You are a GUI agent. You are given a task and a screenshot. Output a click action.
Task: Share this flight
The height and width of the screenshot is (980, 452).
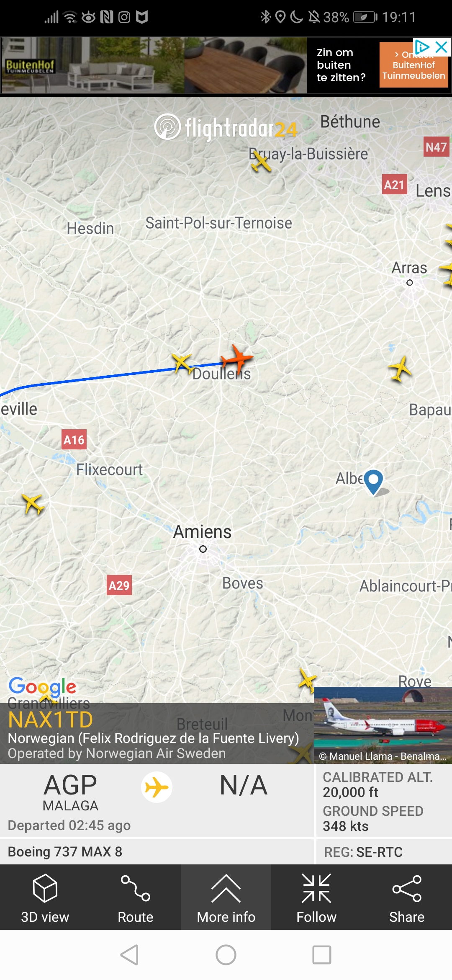pos(407,898)
